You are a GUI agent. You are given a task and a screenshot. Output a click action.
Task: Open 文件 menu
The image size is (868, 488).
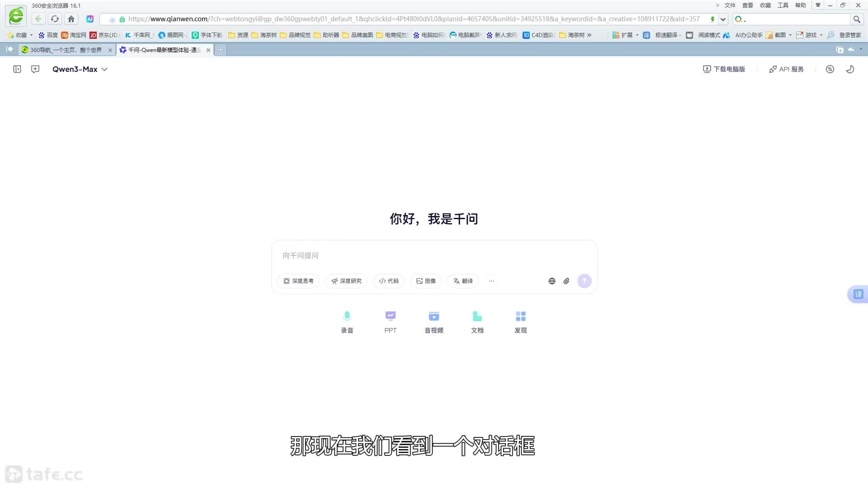(x=730, y=5)
